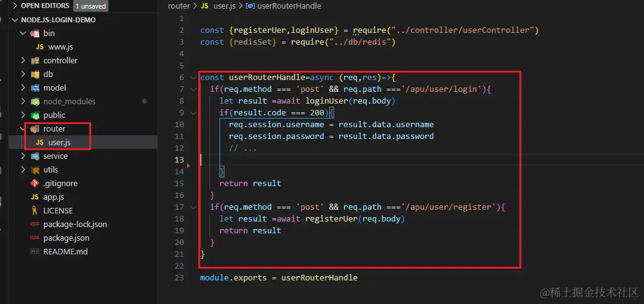Click the public folder icon
Screen dimensions: 644x304
coord(35,115)
